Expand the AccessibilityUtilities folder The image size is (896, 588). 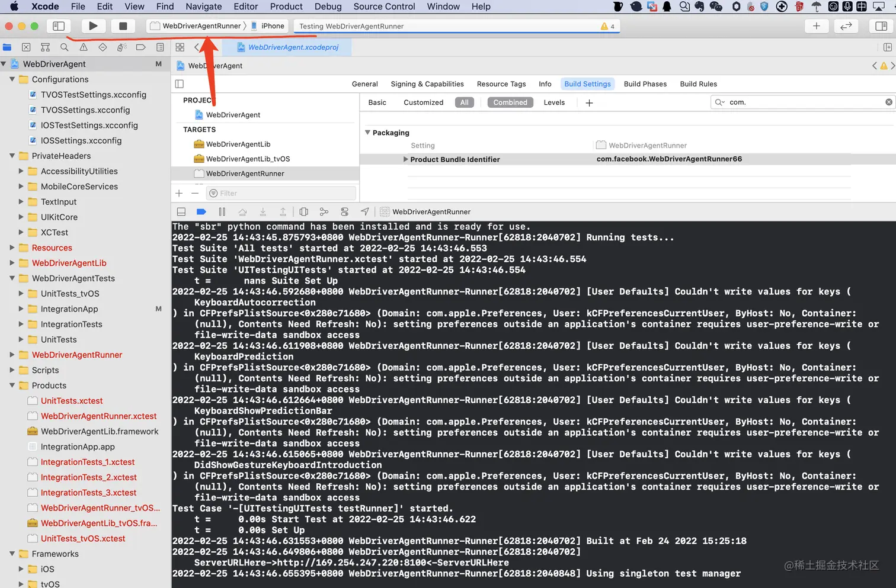[x=21, y=171]
